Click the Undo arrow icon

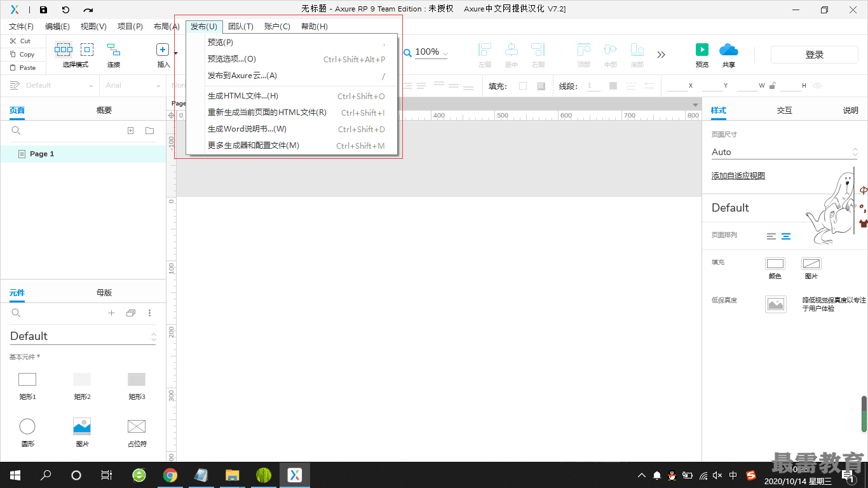65,10
